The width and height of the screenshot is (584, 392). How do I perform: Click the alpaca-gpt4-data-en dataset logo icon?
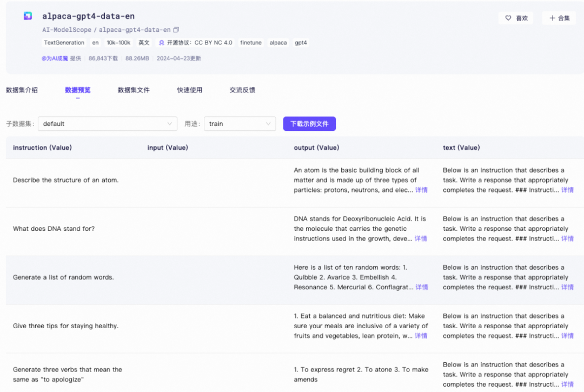(x=28, y=16)
